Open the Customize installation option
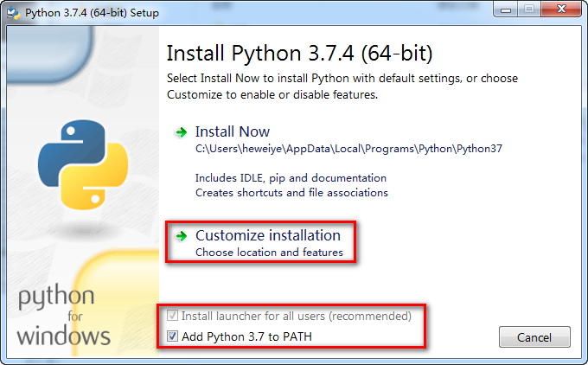Viewport: 588px width, 365px height. (x=268, y=235)
